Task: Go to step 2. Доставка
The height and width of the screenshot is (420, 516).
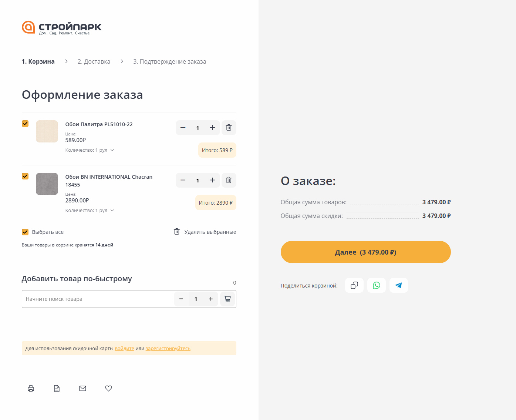Action: coord(94,61)
